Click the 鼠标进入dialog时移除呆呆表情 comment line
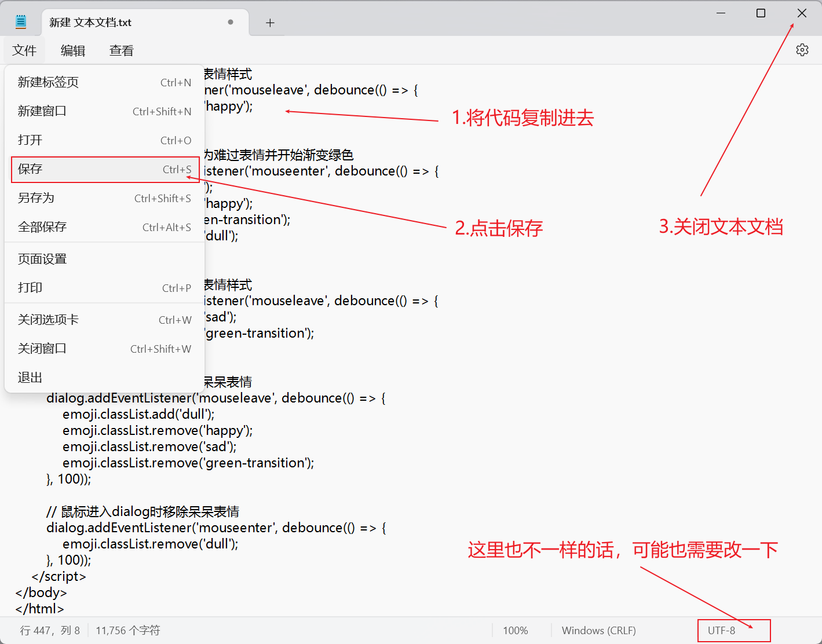Screen dimensions: 822x644 click(x=143, y=511)
